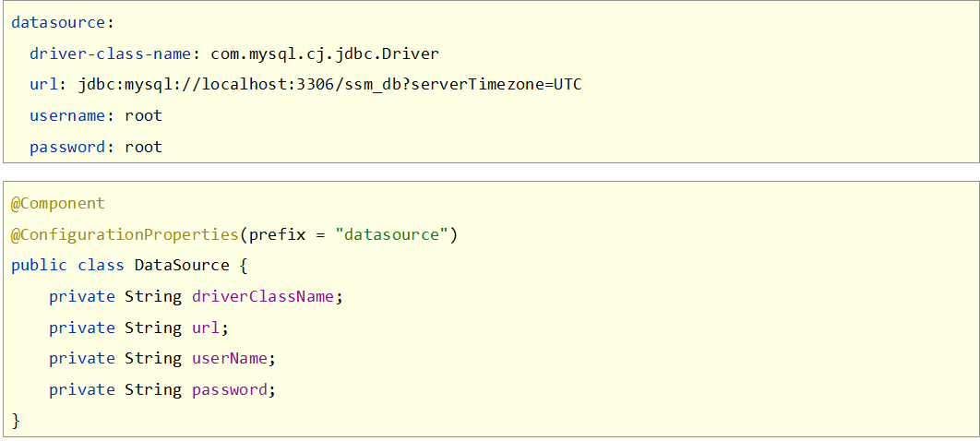Click the url key in the YAML block
Screen dimensions: 980x441
[43, 85]
